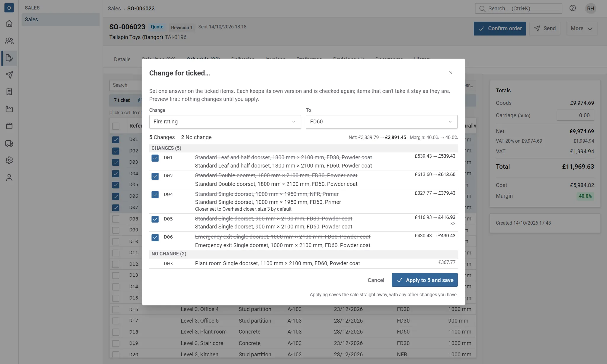Untick D05 in the changes list
The height and width of the screenshot is (364, 607).
point(155,219)
